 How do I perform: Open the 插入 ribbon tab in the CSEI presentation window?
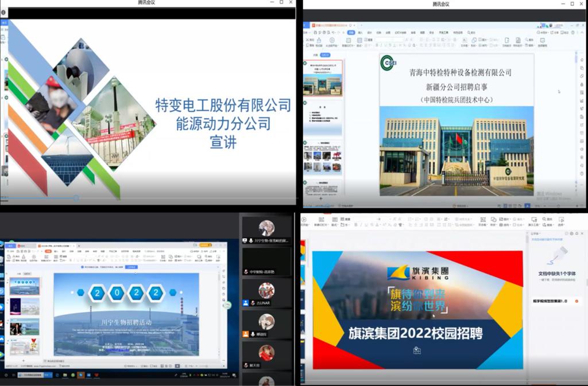361,33
